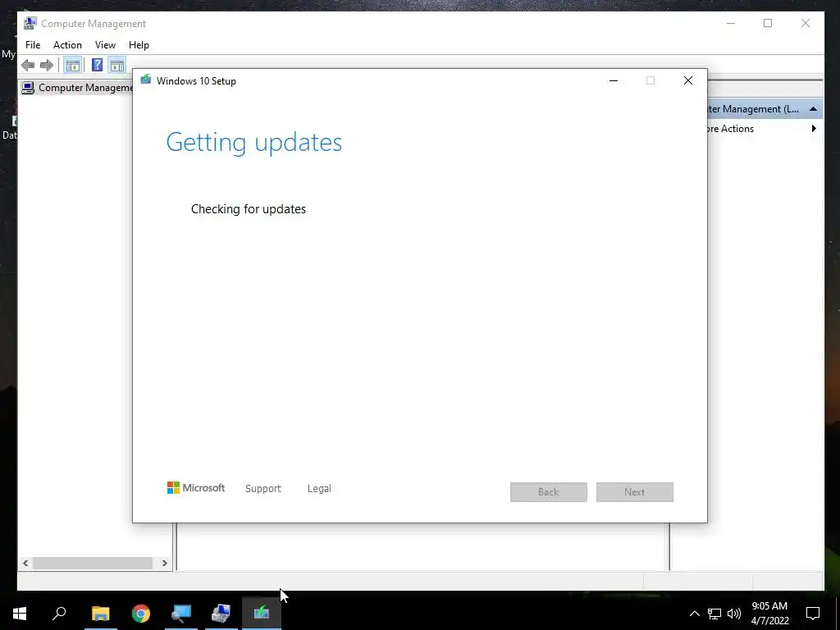Image resolution: width=840 pixels, height=630 pixels.
Task: Open the File menu in Computer Management
Action: (x=33, y=45)
